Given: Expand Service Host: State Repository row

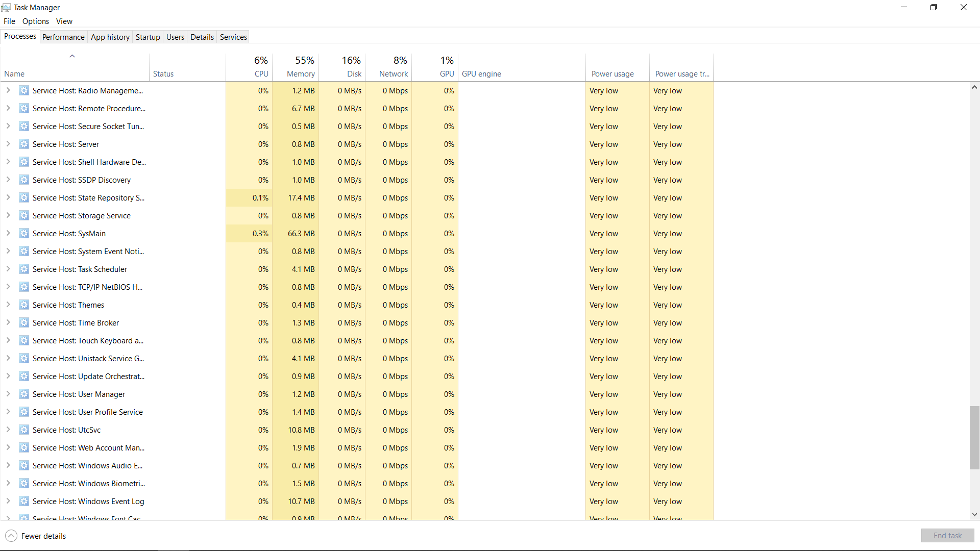Looking at the screenshot, I should point(8,198).
